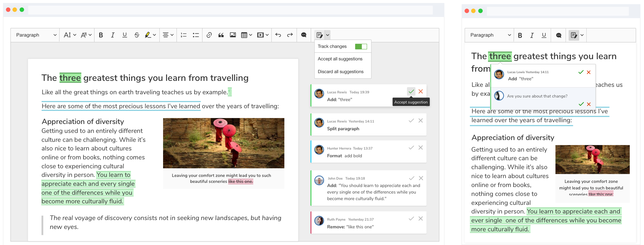
Task: Insert a bulleted list
Action: (196, 35)
